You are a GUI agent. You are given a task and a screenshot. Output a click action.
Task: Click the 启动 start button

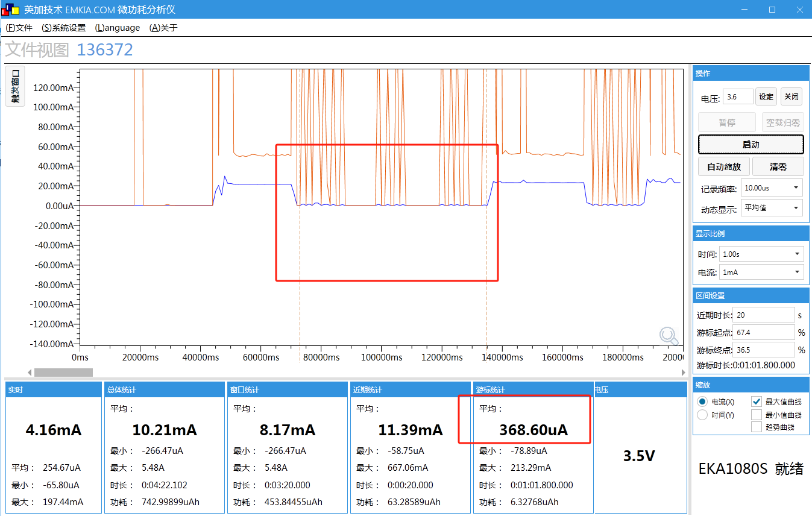tap(751, 145)
